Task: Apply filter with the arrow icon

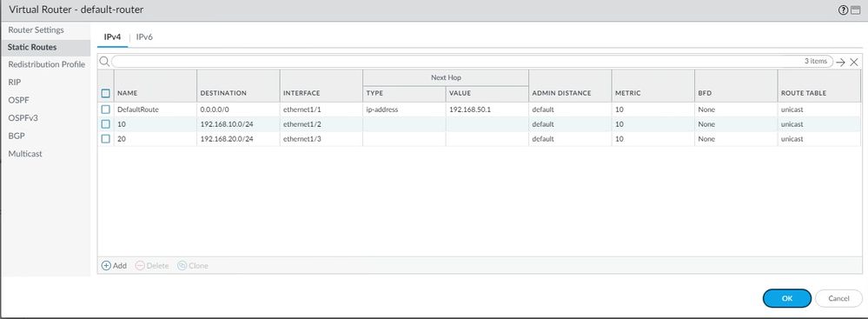Action: click(x=841, y=62)
